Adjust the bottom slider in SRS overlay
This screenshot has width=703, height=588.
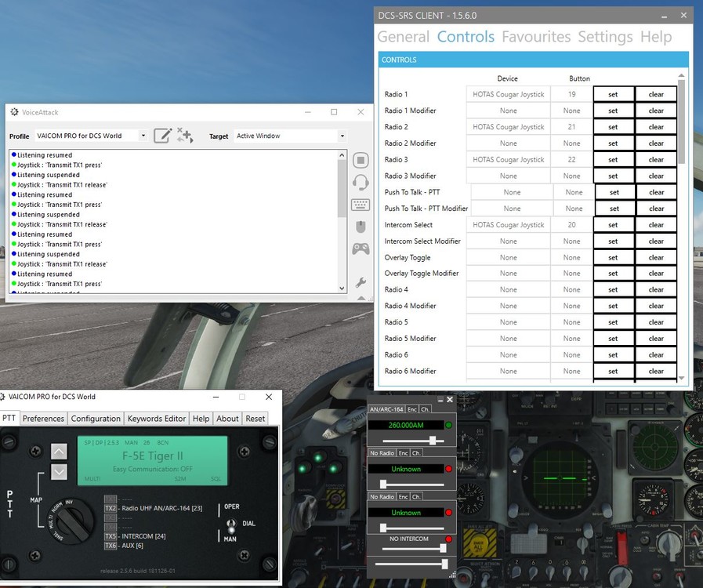pyautogui.click(x=444, y=564)
